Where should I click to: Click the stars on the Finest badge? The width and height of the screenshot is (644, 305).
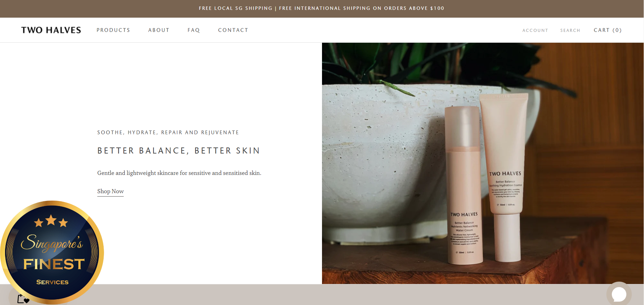tap(51, 221)
